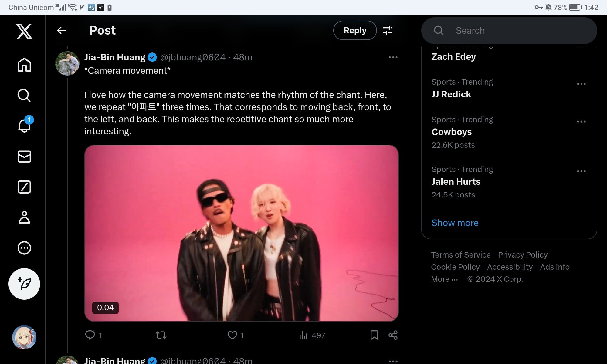Image resolution: width=607 pixels, height=364 pixels.
Task: Bookmark the camera movement post
Action: click(374, 335)
